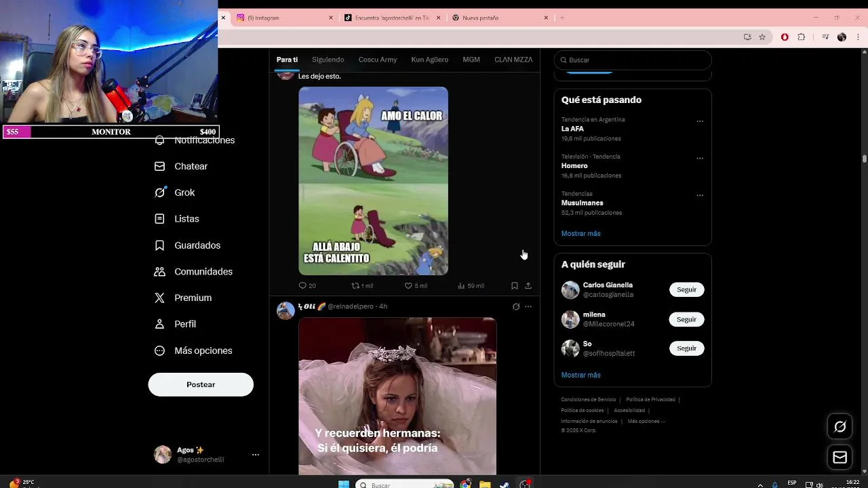Open Política de cookies link

[583, 411]
